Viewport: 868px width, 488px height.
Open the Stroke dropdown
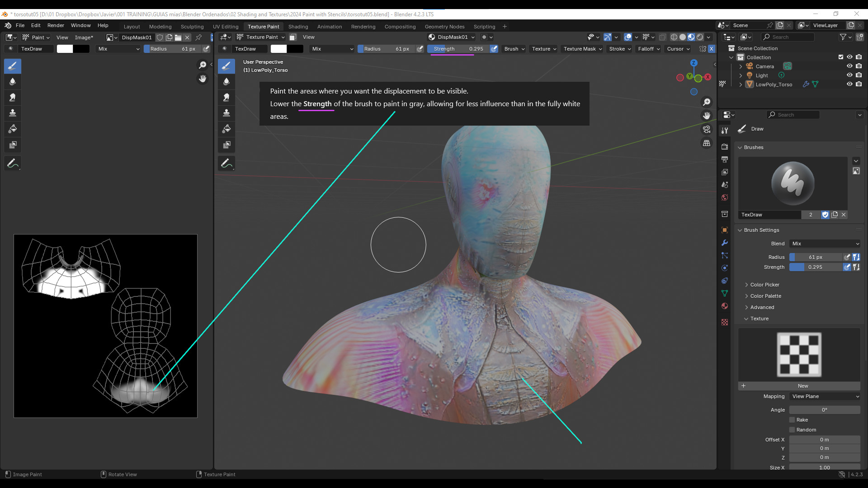tap(620, 49)
